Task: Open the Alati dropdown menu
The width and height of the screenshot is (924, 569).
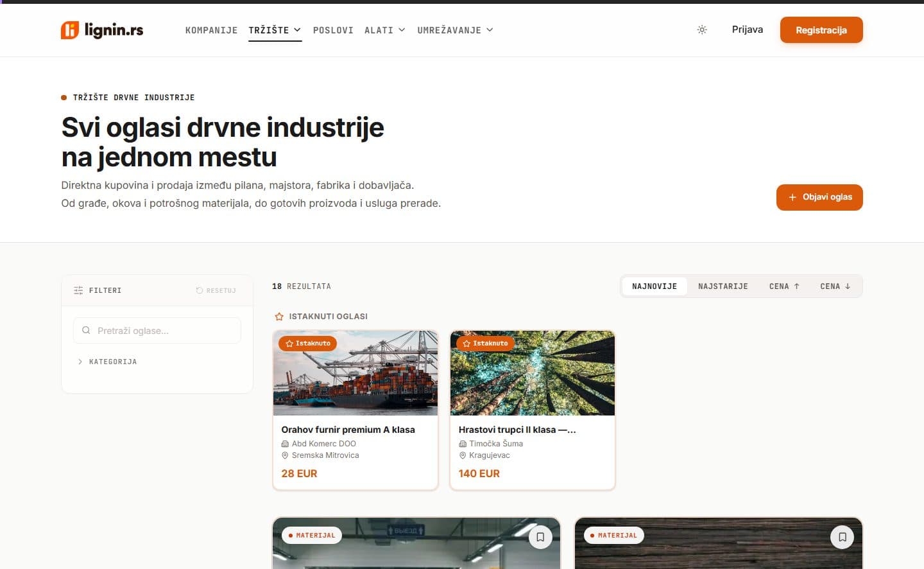Action: coord(384,30)
